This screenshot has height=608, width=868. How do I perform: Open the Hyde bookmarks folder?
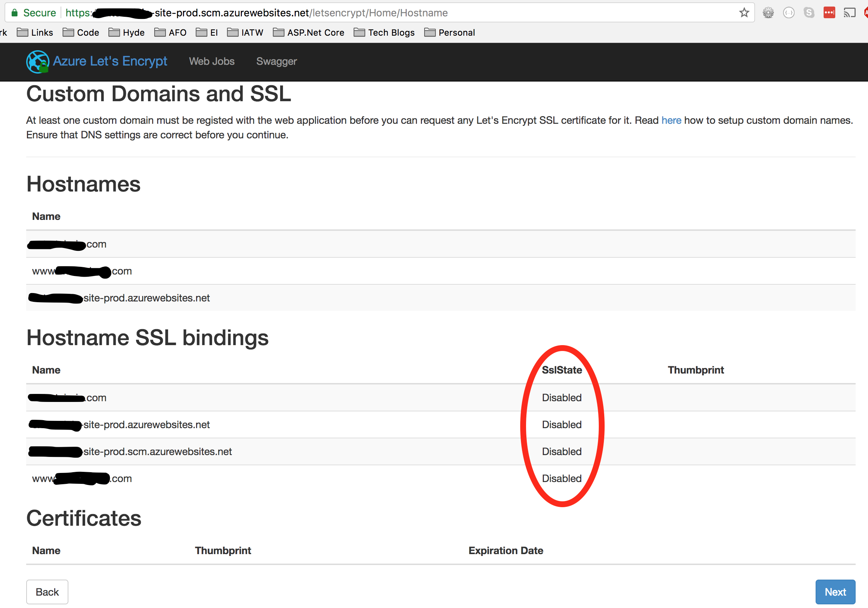133,32
